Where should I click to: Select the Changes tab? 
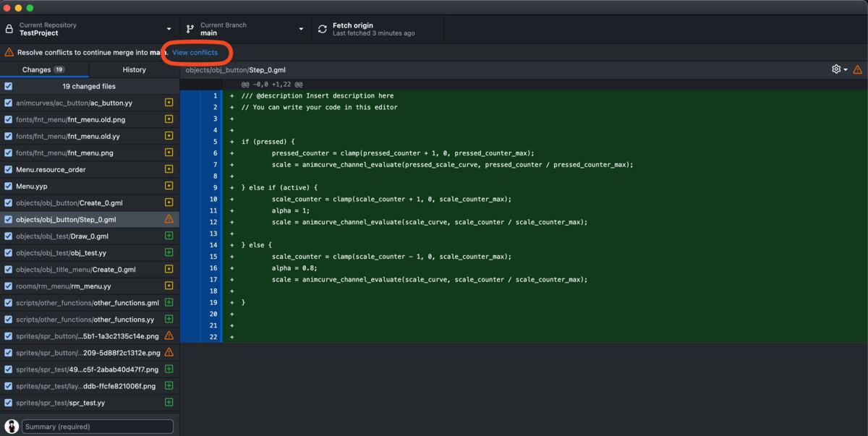43,69
